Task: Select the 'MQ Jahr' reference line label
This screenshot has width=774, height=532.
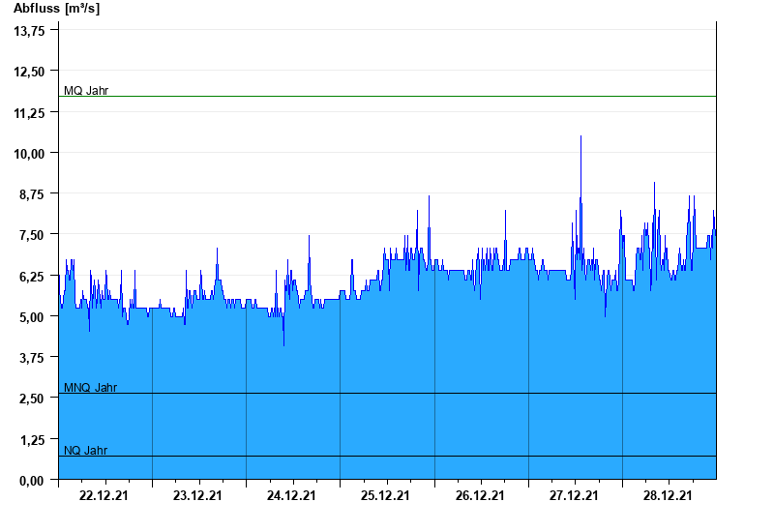Action: coord(86,90)
